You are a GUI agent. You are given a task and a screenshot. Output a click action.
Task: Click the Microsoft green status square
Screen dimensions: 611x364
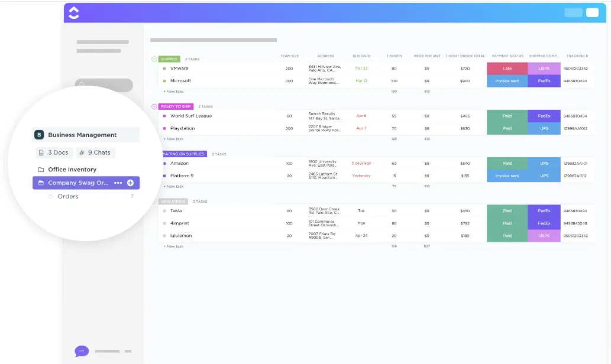tap(164, 81)
